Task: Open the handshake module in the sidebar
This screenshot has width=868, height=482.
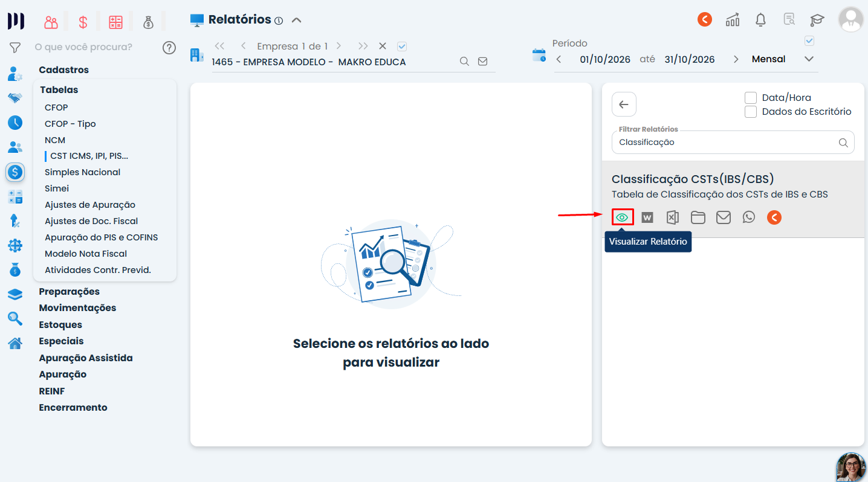Action: (x=15, y=98)
